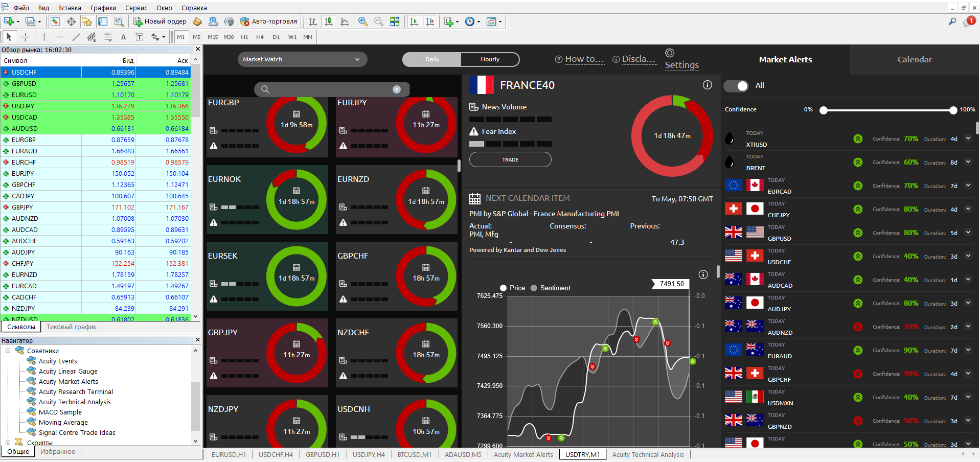
Task: Click the New Chart toolbar icon
Action: pyautogui.click(x=9, y=21)
